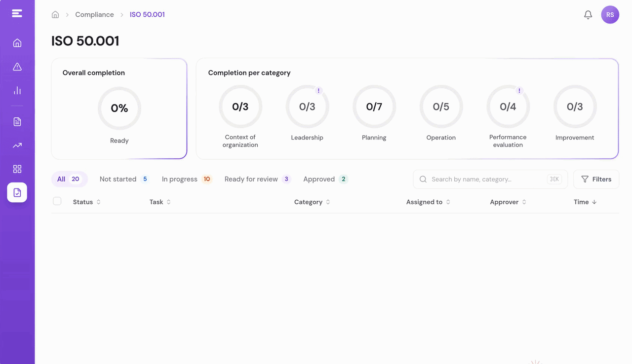Switch to the In progress tab

click(187, 179)
